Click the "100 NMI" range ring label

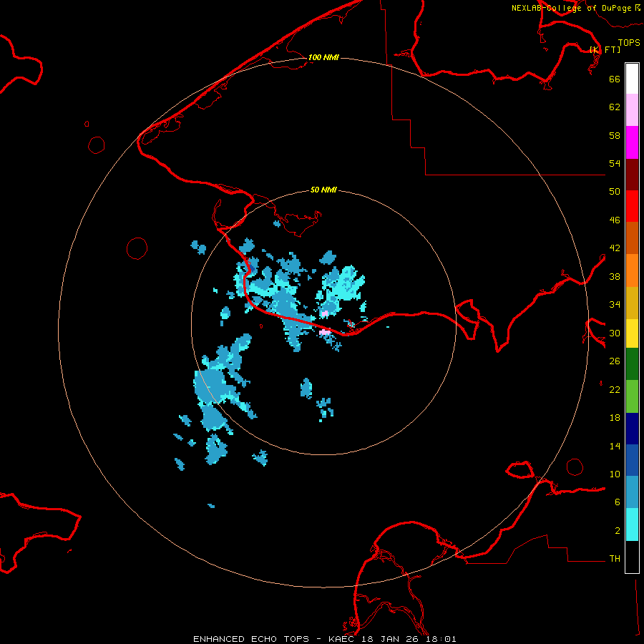tap(323, 57)
